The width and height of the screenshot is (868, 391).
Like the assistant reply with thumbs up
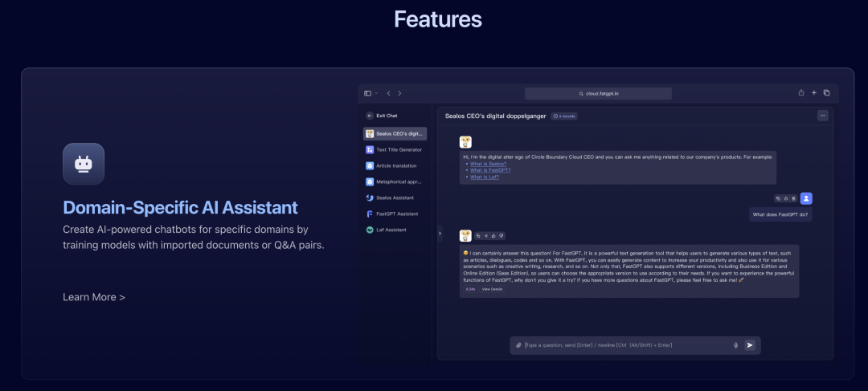point(493,236)
